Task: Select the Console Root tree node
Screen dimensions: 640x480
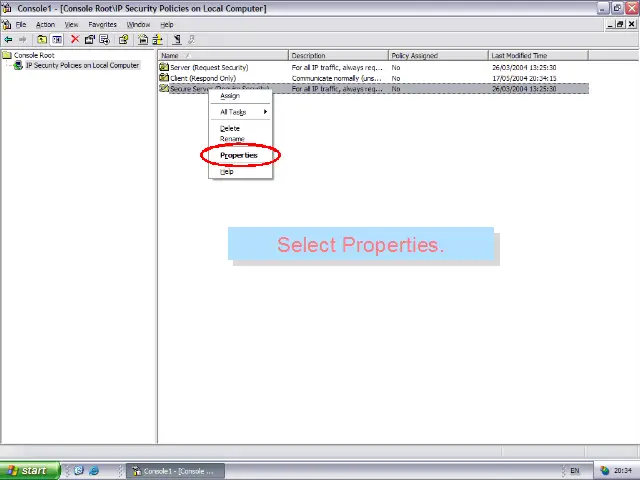Action: click(x=33, y=55)
